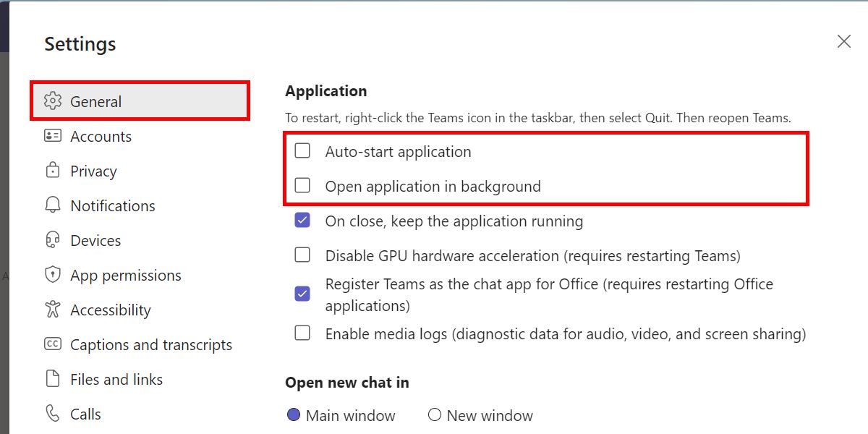Open App permissions via the shield icon

tap(52, 275)
